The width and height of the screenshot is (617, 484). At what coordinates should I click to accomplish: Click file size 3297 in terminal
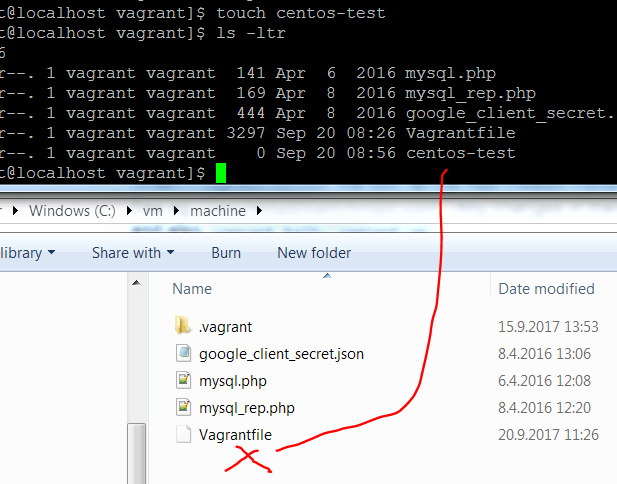246,133
